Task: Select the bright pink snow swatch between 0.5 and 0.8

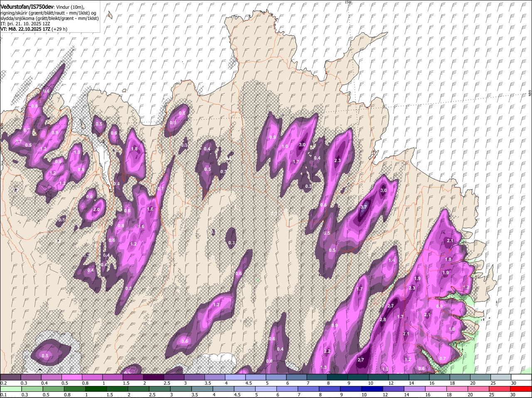Action: point(72,377)
